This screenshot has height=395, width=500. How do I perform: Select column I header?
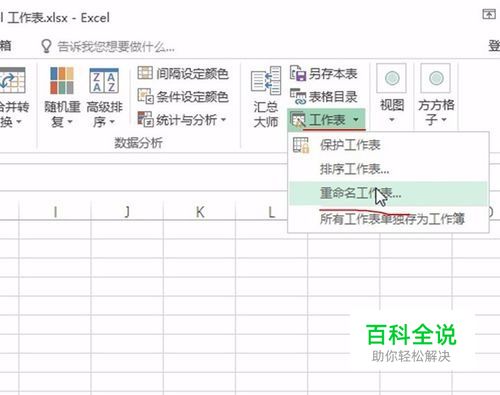coord(55,212)
